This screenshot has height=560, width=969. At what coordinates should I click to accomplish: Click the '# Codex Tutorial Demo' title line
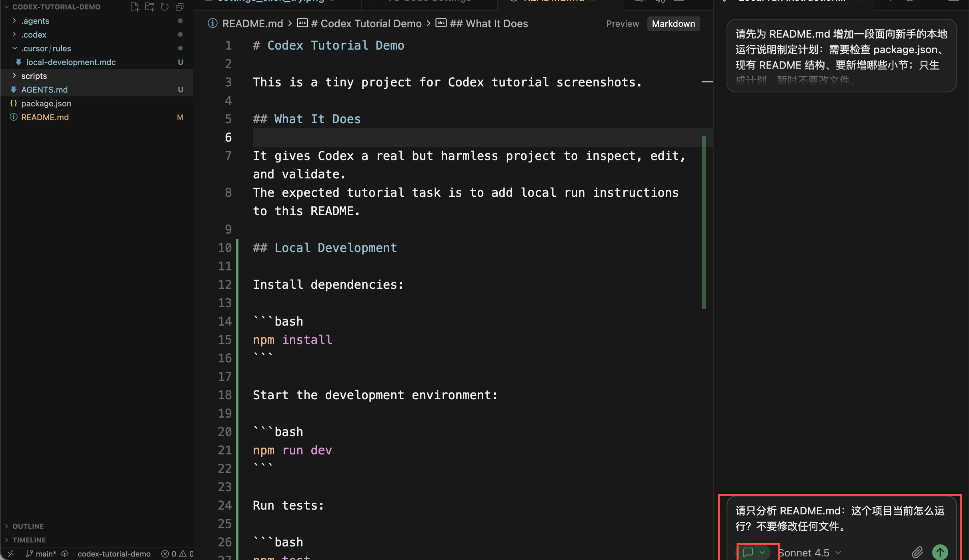point(328,45)
